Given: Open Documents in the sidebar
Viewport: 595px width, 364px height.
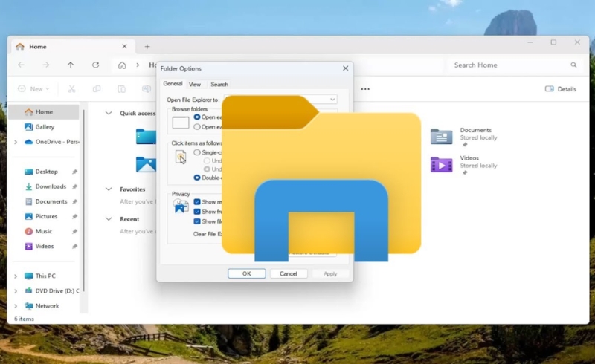Looking at the screenshot, I should (51, 201).
